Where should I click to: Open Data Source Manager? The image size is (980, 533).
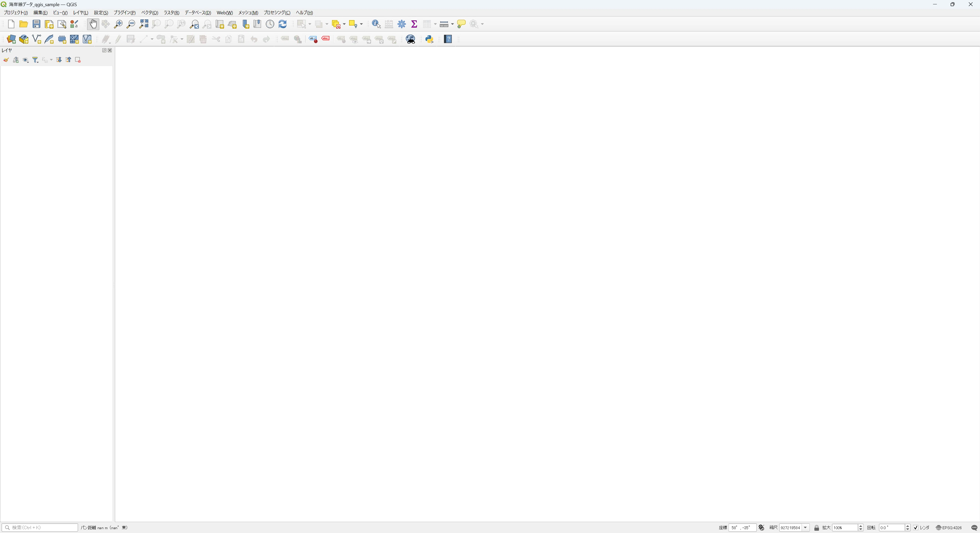coord(11,39)
